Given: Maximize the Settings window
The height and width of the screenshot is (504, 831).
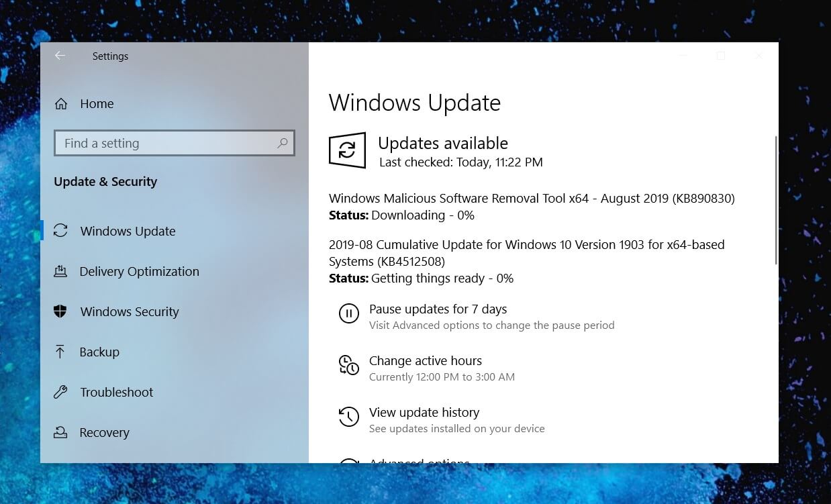Looking at the screenshot, I should 721,56.
